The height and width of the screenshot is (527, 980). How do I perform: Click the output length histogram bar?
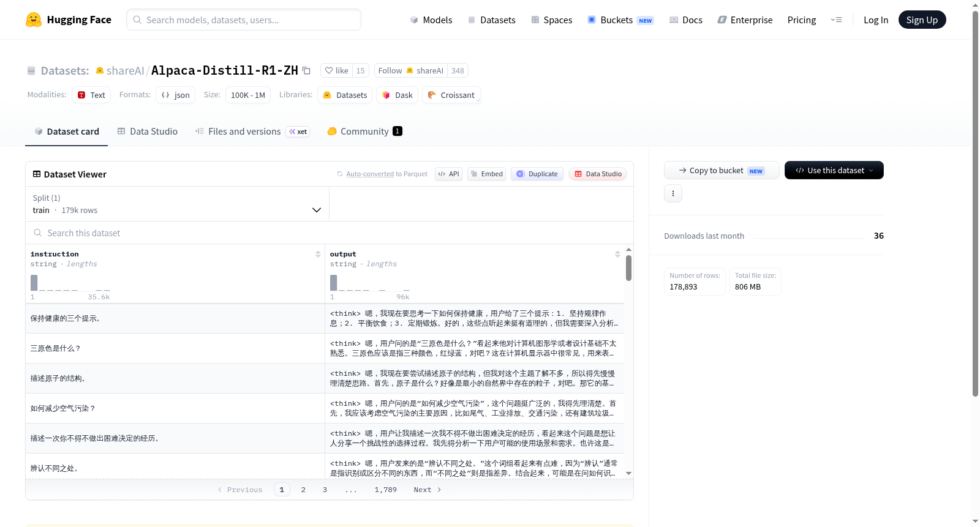tap(334, 283)
